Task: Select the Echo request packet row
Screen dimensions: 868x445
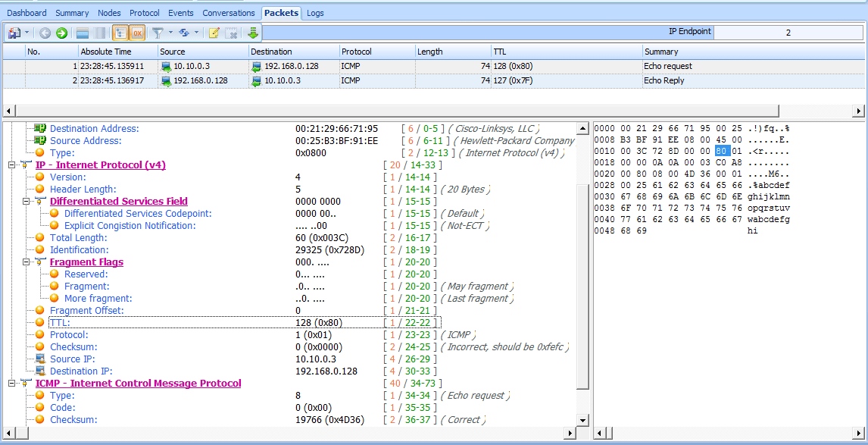Action: point(433,66)
